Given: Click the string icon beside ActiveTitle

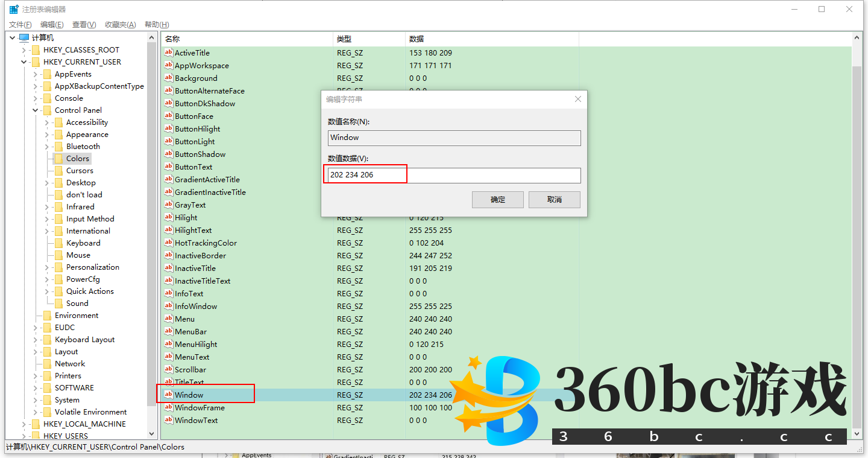Looking at the screenshot, I should [x=168, y=53].
